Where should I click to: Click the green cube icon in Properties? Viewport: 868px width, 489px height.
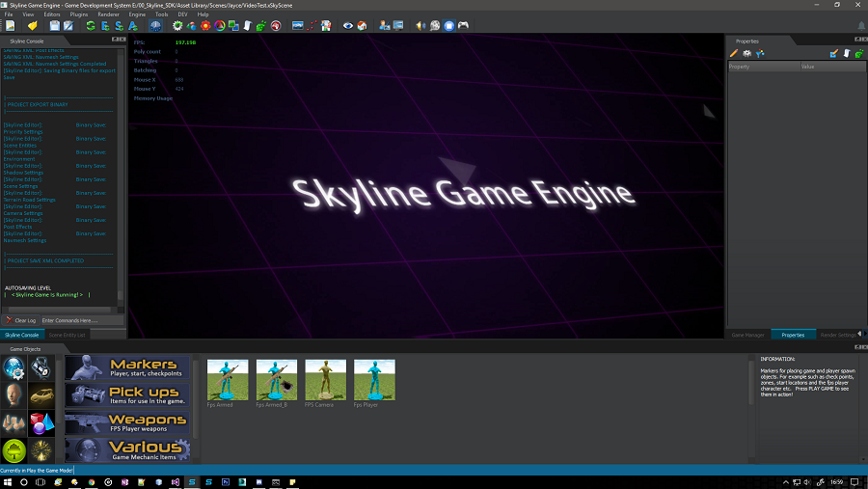(859, 53)
